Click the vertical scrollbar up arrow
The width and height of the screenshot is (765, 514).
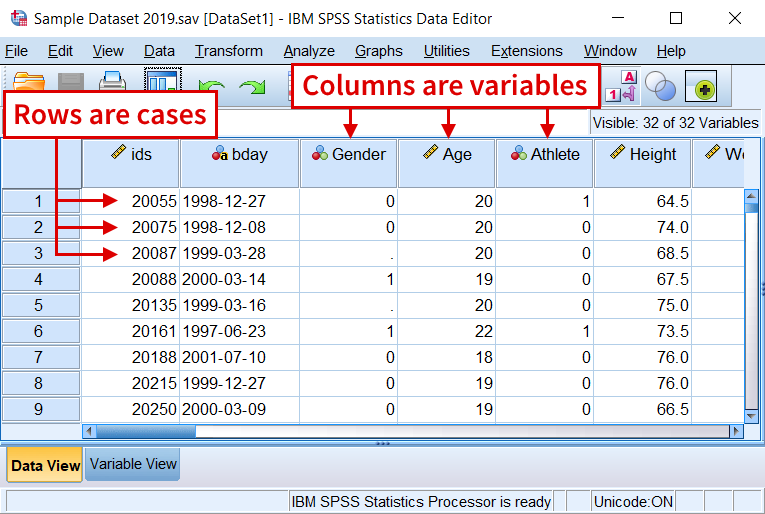click(752, 196)
